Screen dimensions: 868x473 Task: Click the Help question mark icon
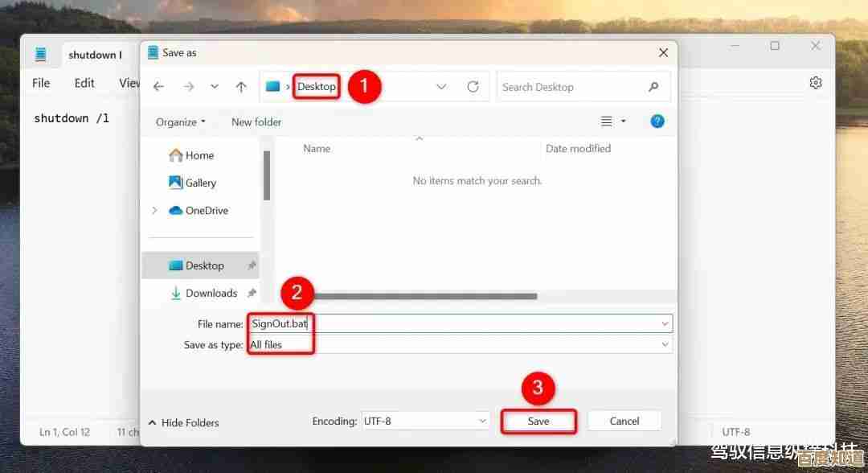657,121
